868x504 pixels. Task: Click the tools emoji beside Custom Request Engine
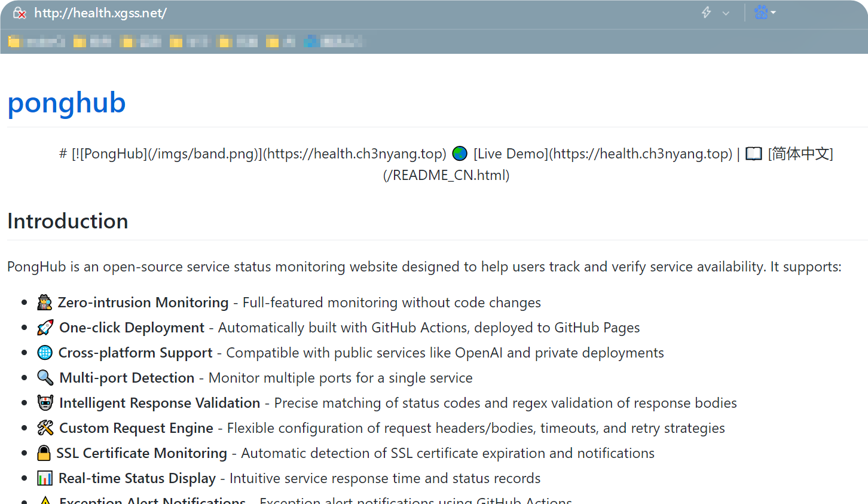coord(45,428)
